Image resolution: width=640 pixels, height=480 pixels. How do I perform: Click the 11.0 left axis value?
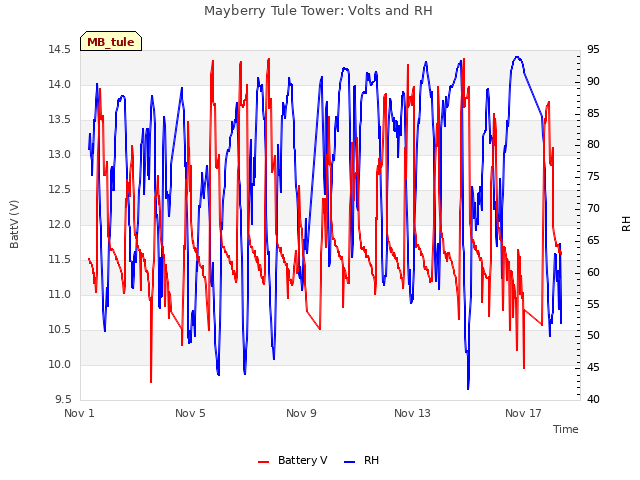(60, 295)
